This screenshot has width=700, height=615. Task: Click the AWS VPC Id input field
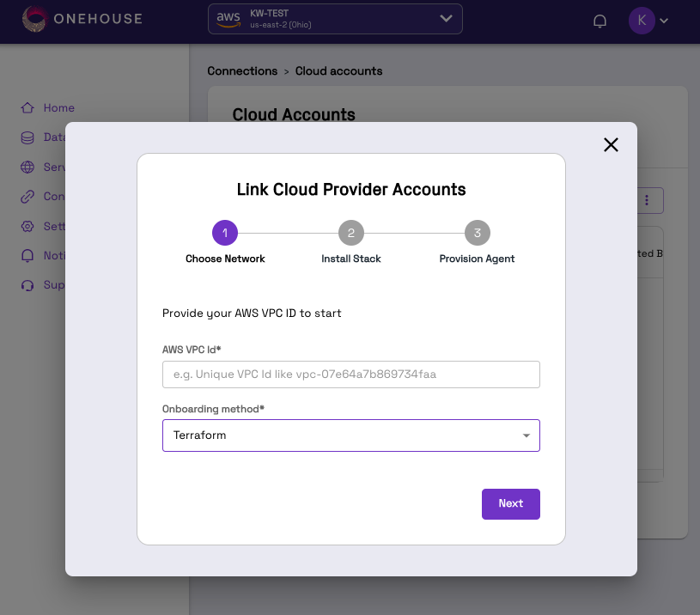(350, 374)
